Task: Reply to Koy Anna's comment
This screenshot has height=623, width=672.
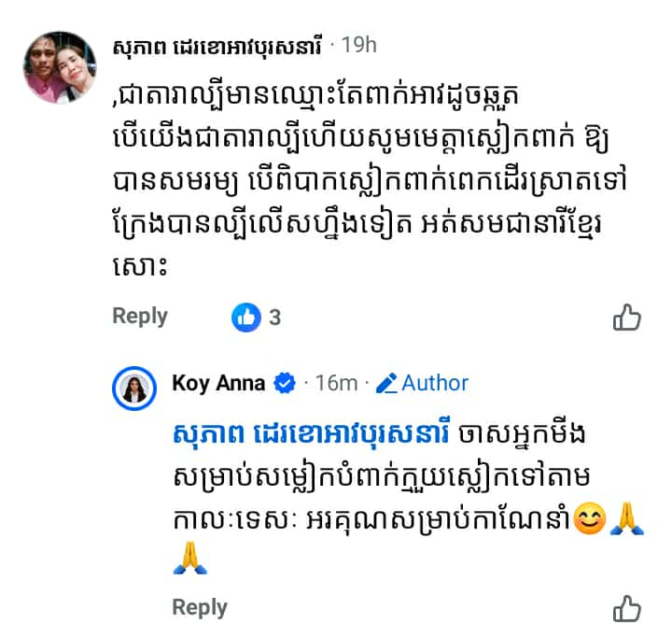Action: pyautogui.click(x=200, y=607)
